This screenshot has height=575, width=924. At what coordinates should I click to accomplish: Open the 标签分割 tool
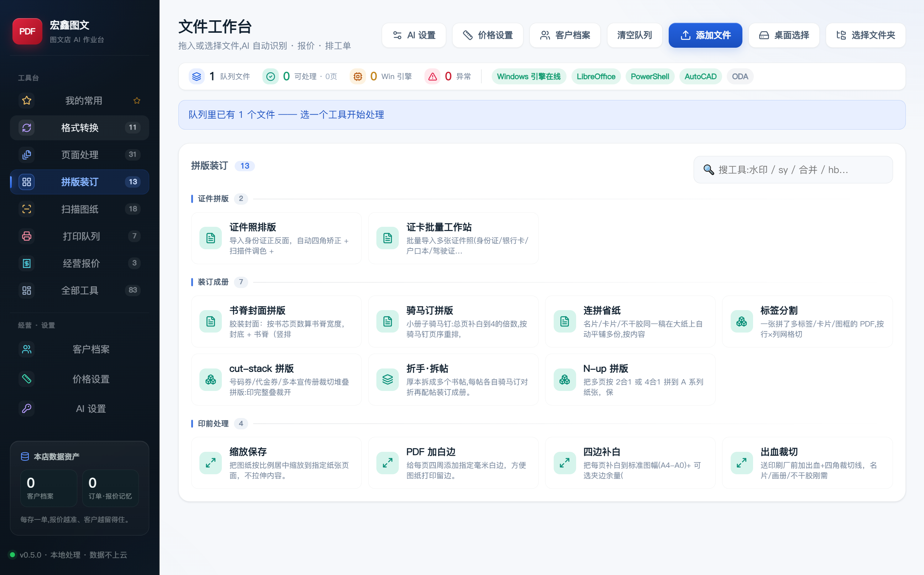pyautogui.click(x=807, y=322)
